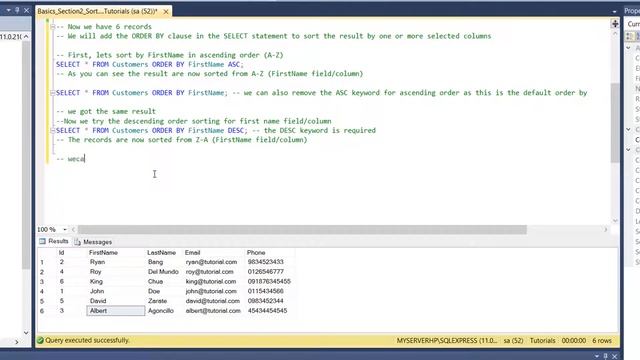Click the editor scrollbar down arrow
Viewport: 640px width, 360px height.
point(615,221)
